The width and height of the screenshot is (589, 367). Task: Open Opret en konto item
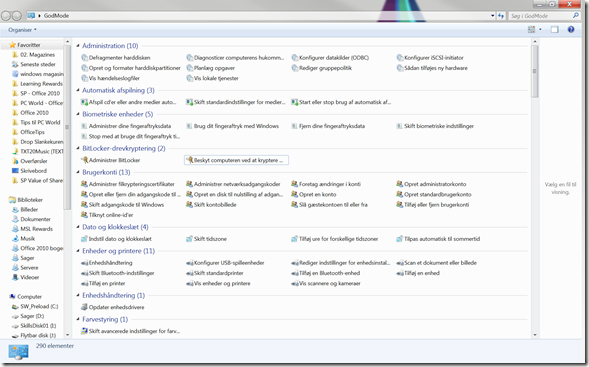(x=314, y=194)
